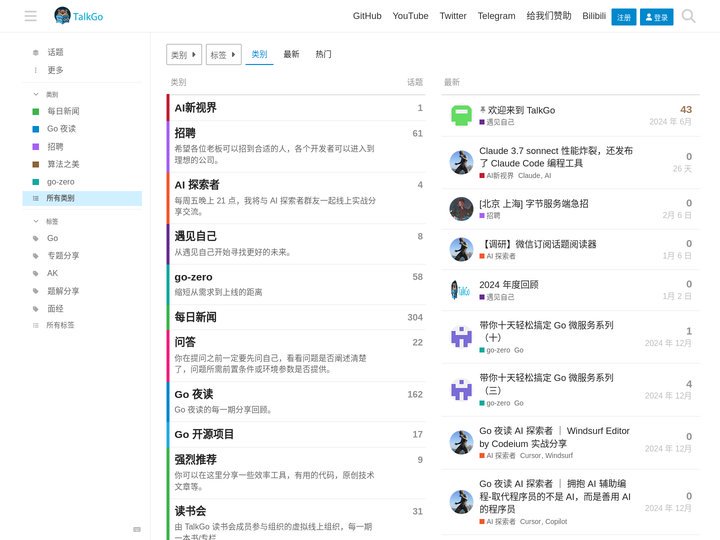Open avatar beside Go 微服务系列（十）topic

point(461,337)
